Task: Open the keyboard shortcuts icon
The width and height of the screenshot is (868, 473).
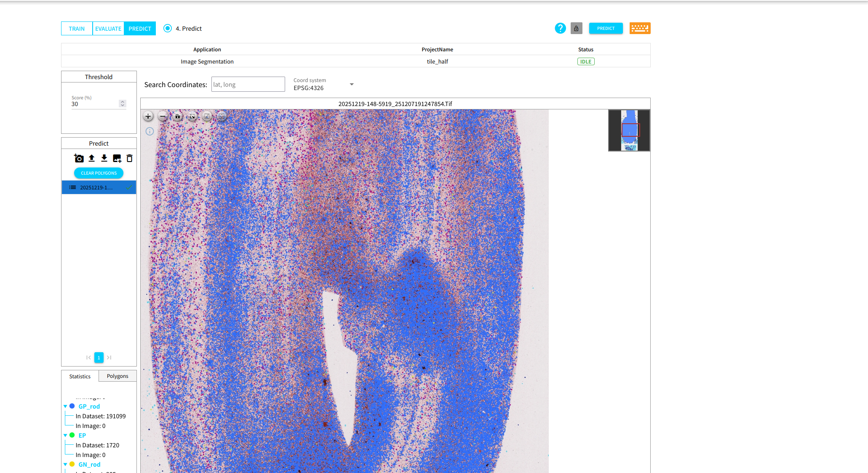Action: [640, 28]
